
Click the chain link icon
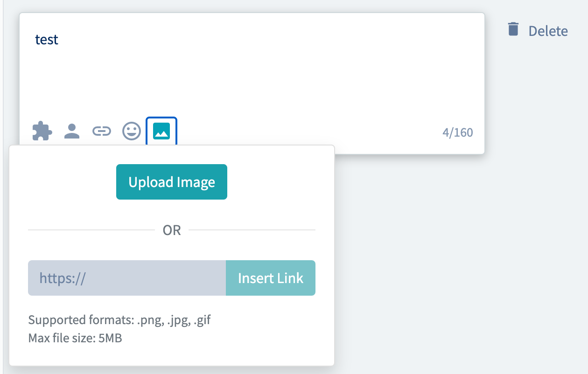pos(102,131)
